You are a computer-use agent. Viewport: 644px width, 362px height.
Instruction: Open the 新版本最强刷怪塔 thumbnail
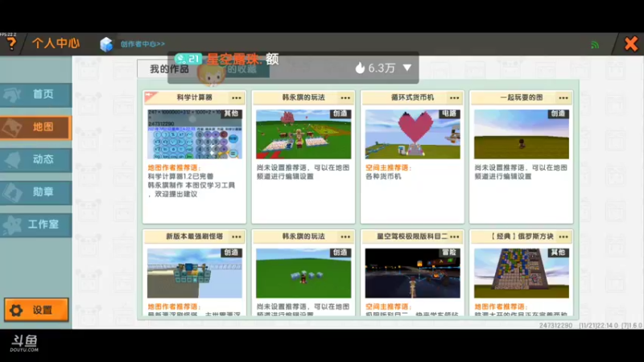(x=195, y=274)
